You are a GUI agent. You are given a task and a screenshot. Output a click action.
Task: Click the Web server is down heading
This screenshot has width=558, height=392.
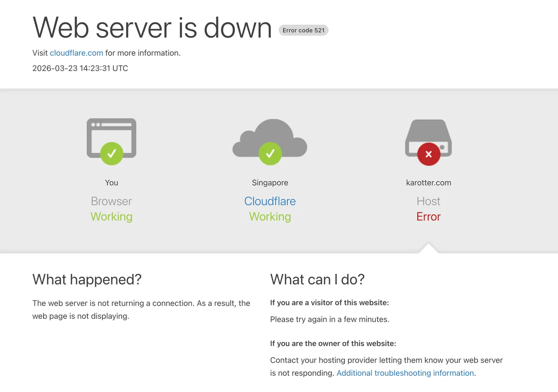152,27
